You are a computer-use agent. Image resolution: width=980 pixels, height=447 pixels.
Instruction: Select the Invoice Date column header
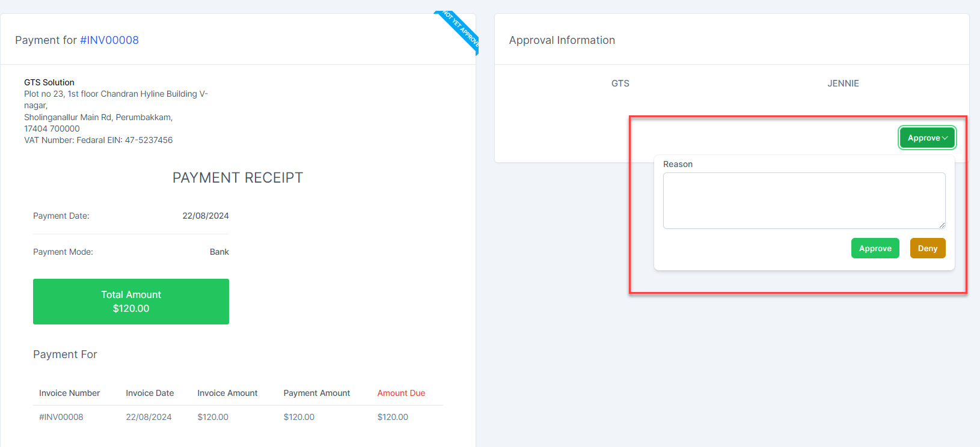click(x=150, y=393)
